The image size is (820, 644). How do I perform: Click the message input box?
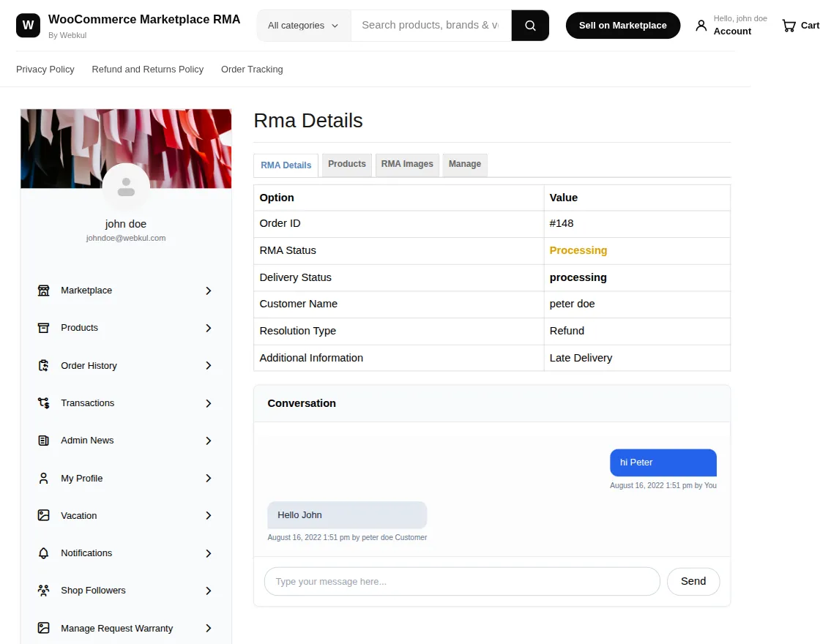point(462,581)
